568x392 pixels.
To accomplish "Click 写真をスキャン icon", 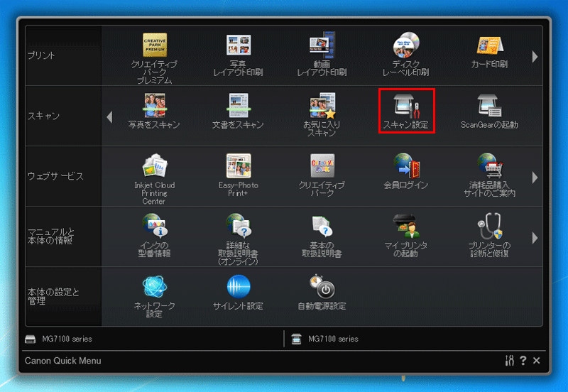I will point(155,111).
